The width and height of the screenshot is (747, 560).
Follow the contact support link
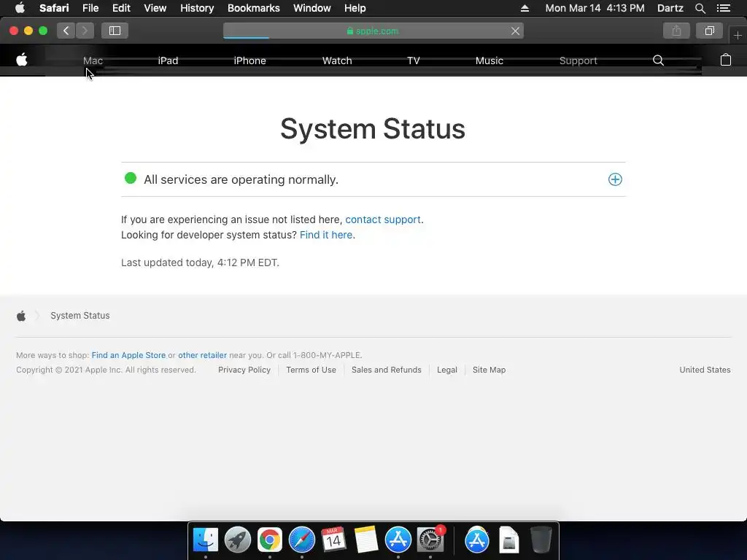point(382,219)
